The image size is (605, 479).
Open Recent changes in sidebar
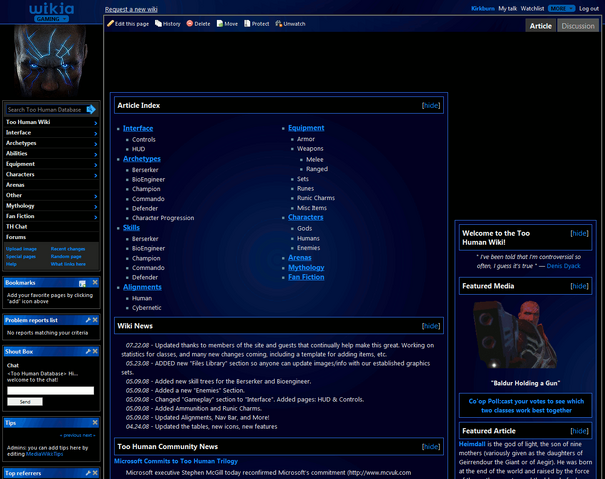tap(68, 249)
